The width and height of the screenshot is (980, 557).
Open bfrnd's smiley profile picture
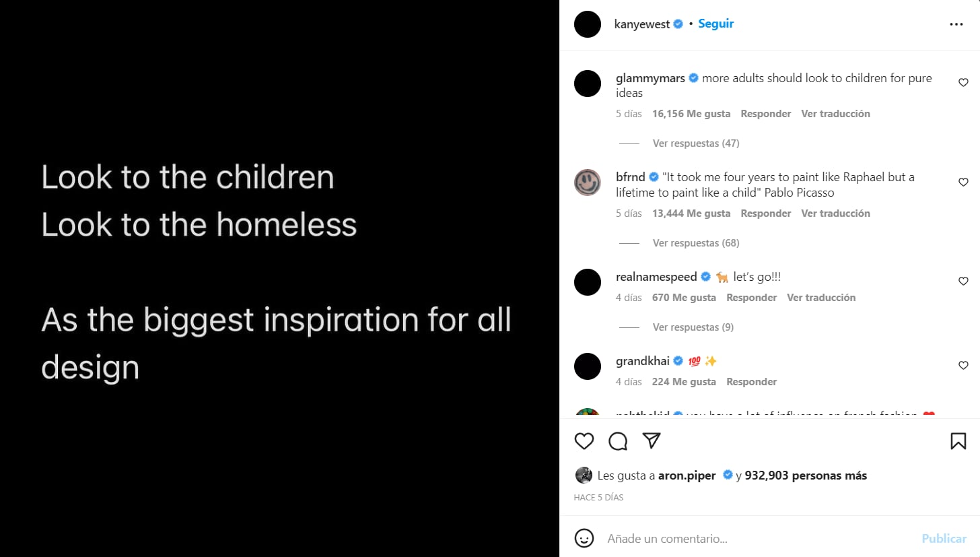point(587,183)
